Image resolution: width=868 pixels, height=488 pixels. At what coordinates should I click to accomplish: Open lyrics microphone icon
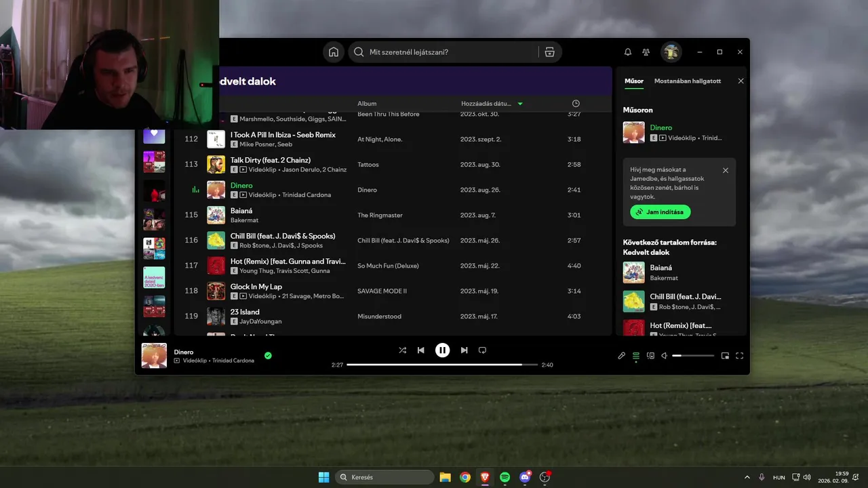(x=621, y=356)
